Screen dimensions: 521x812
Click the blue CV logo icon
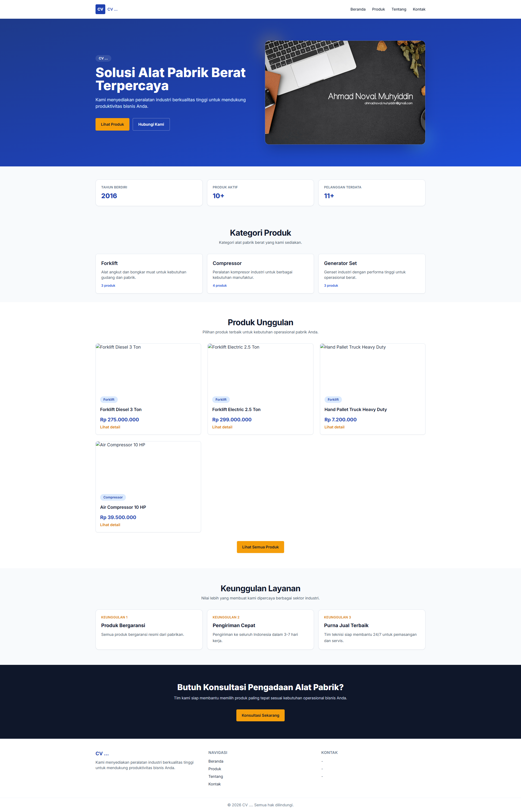[100, 9]
